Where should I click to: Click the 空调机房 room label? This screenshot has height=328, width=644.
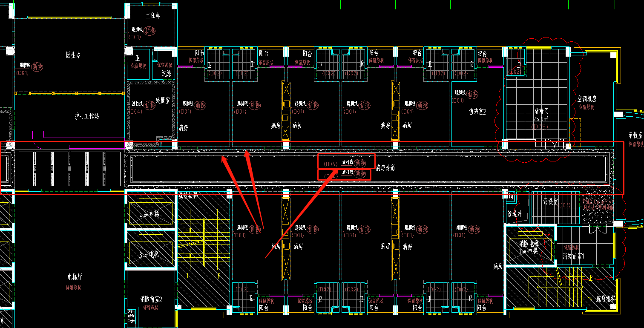point(587,99)
